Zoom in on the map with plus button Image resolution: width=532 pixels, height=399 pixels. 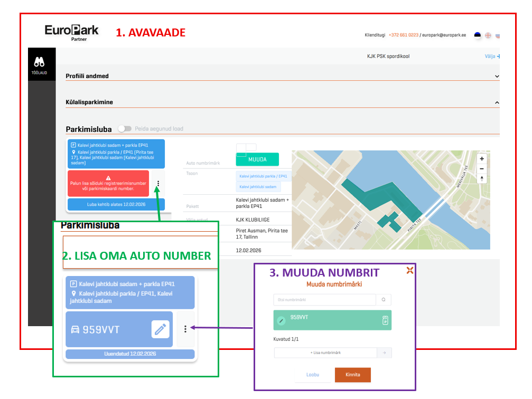point(481,158)
